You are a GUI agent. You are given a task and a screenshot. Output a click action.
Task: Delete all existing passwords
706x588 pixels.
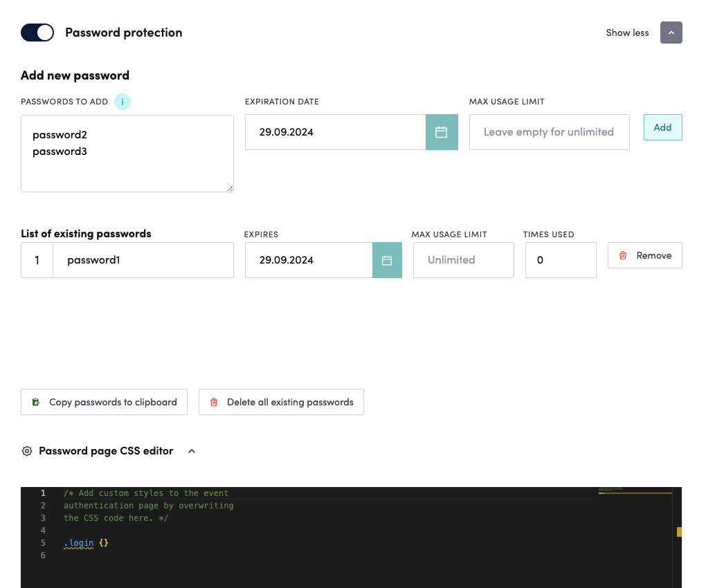[x=281, y=402]
